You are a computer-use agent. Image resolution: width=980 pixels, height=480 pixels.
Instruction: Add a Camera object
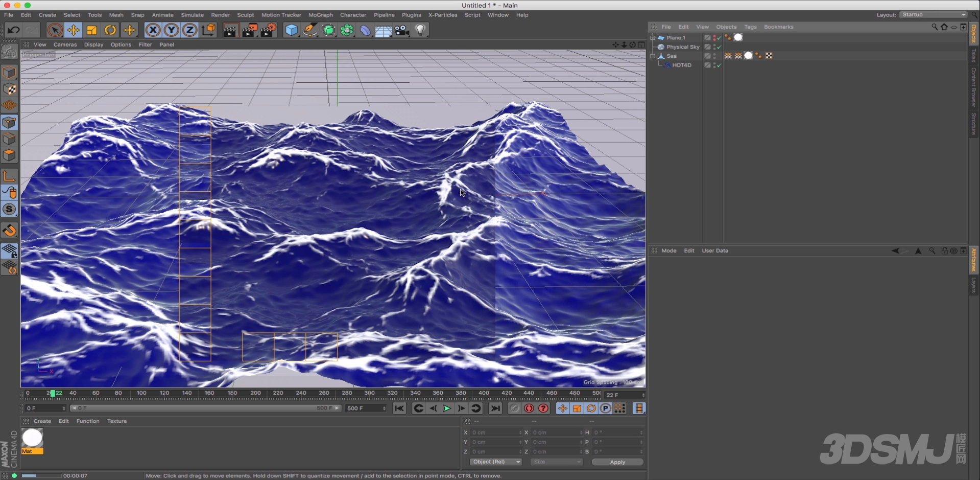tap(402, 30)
